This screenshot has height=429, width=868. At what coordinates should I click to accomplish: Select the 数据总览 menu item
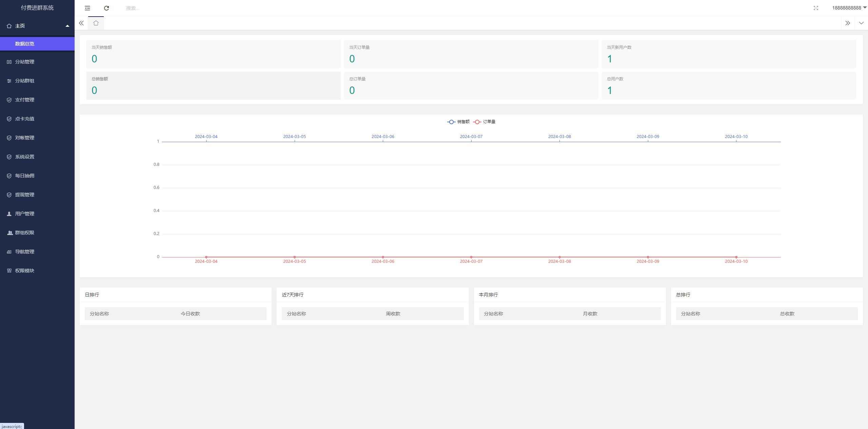pyautogui.click(x=25, y=44)
